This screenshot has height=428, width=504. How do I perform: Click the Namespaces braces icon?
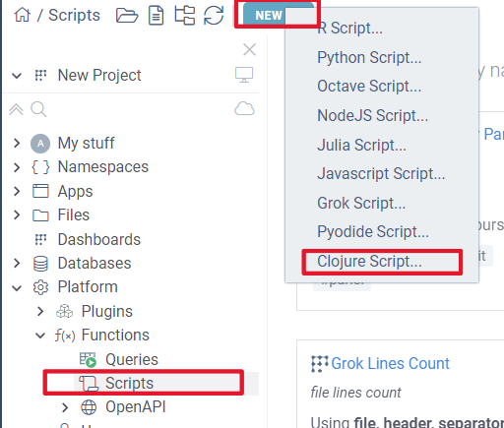[40, 167]
